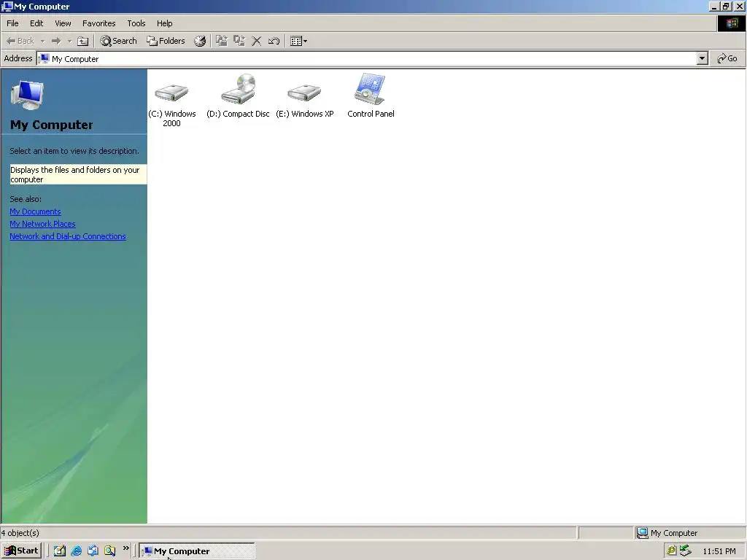Click the Undo toolbar icon
Screen dimensions: 747x560
pos(274,41)
